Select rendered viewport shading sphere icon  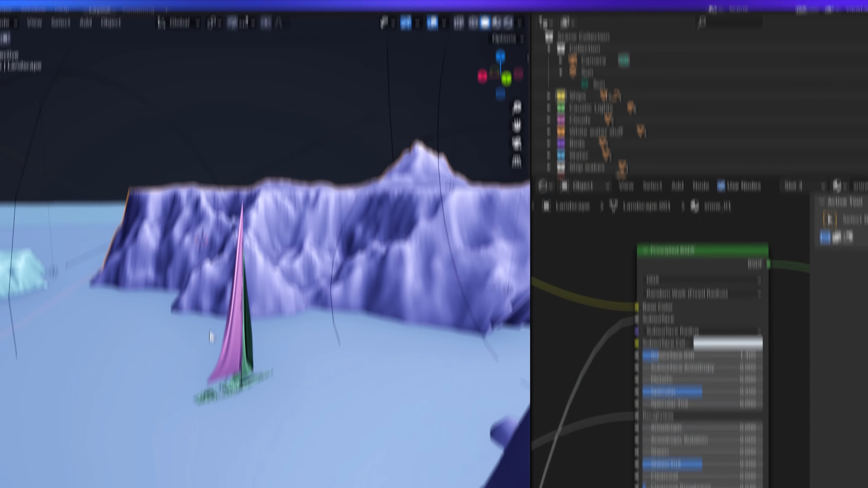[508, 23]
